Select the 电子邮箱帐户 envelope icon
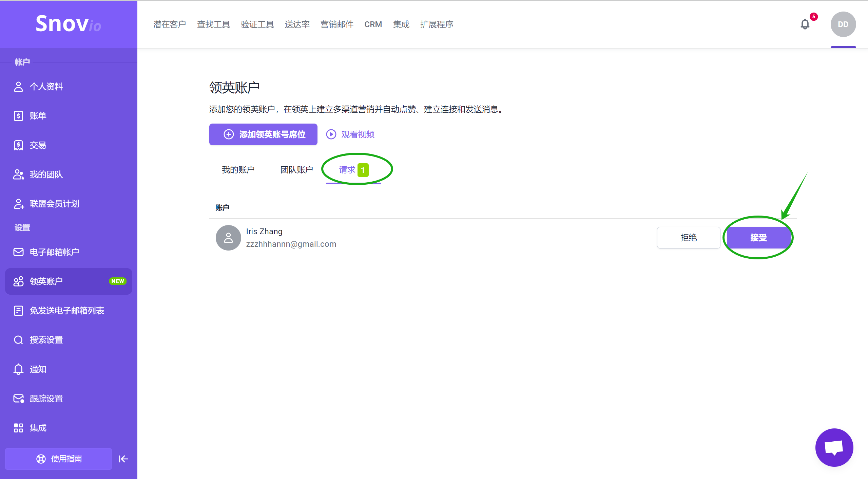This screenshot has height=479, width=868. coord(18,252)
